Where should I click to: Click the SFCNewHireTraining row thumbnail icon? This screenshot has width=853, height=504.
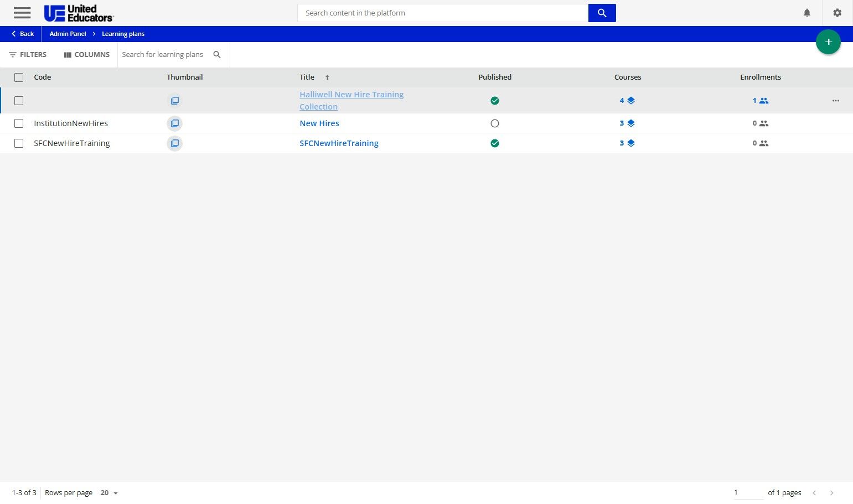pyautogui.click(x=174, y=143)
